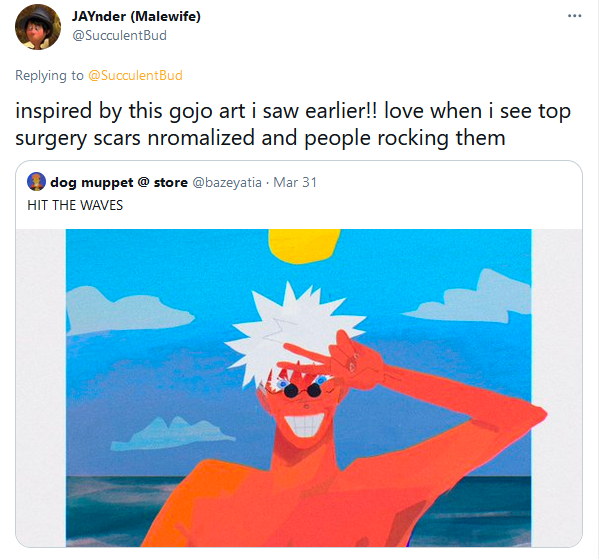Click JAYnder's round profile avatar
599x559 pixels.
coord(38,27)
